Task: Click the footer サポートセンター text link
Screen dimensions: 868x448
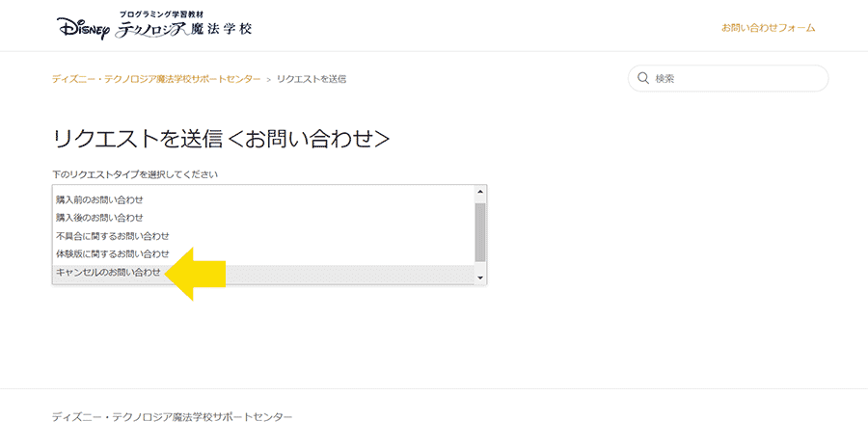Action: 173,417
